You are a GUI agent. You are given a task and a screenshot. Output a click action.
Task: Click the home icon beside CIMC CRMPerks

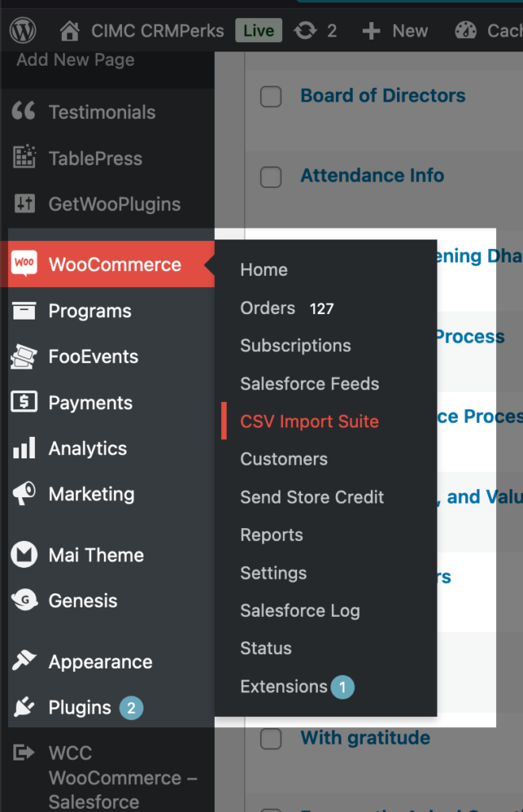pos(70,31)
